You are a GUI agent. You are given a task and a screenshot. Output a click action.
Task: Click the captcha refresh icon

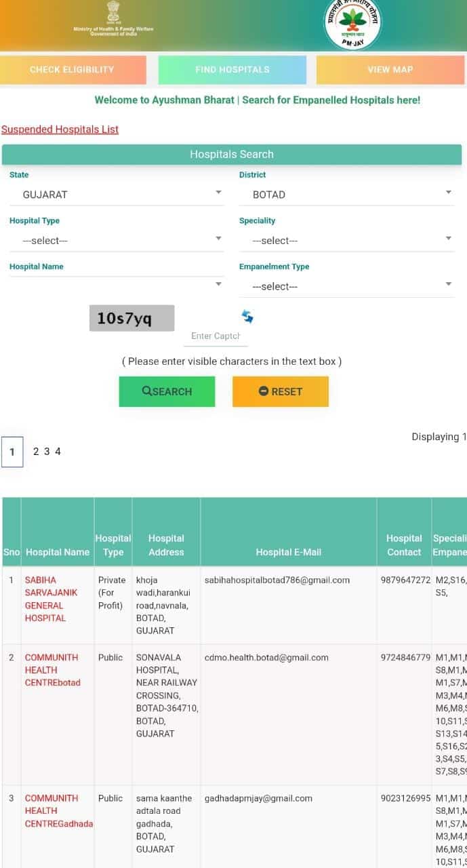click(x=247, y=317)
